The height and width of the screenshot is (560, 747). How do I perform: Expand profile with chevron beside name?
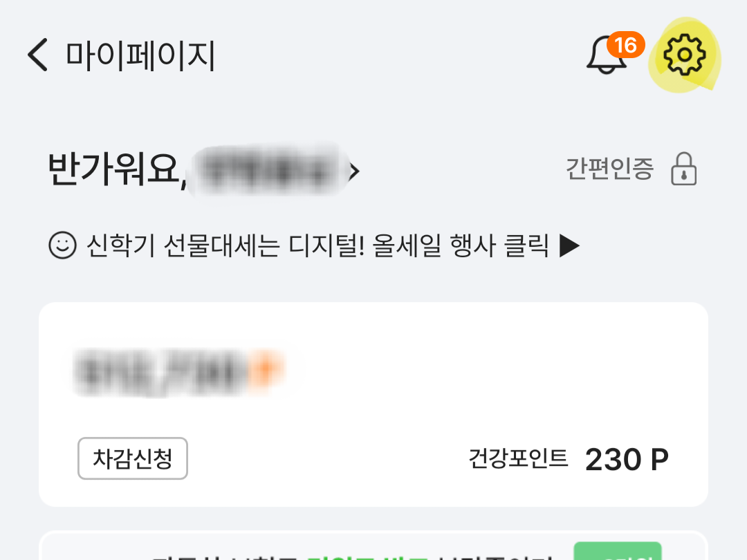click(x=354, y=171)
